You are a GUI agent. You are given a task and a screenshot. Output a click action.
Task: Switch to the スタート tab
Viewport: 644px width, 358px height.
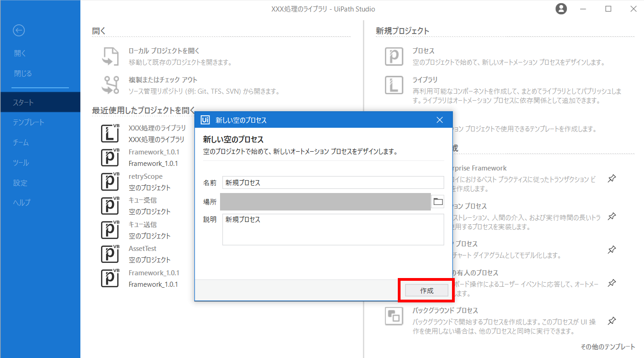coord(40,102)
